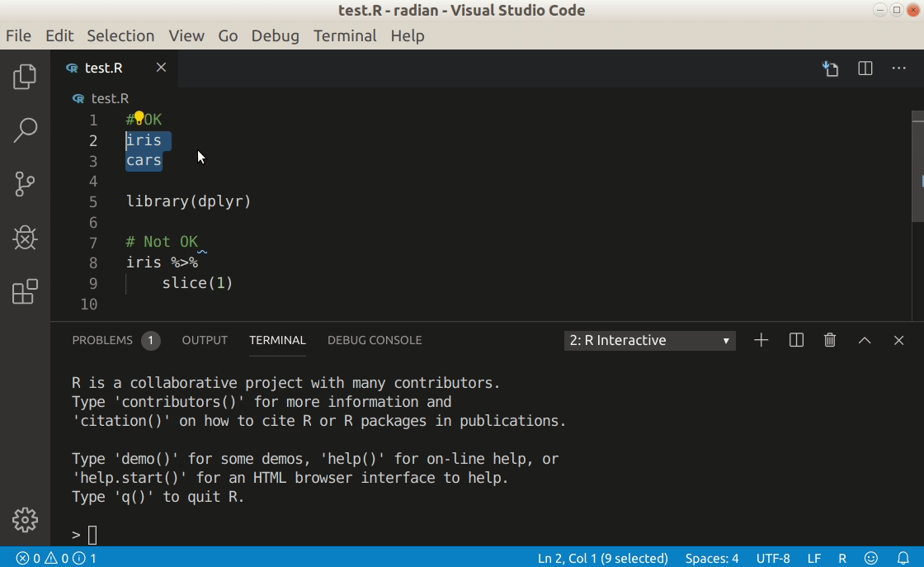Viewport: 924px width, 567px height.
Task: Close the test.R editor tab
Action: tap(161, 68)
